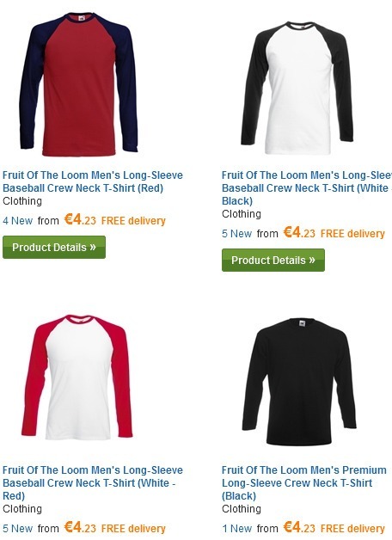Open the red and navy baseball shirt image
The width and height of the screenshot is (392, 540).
click(78, 84)
